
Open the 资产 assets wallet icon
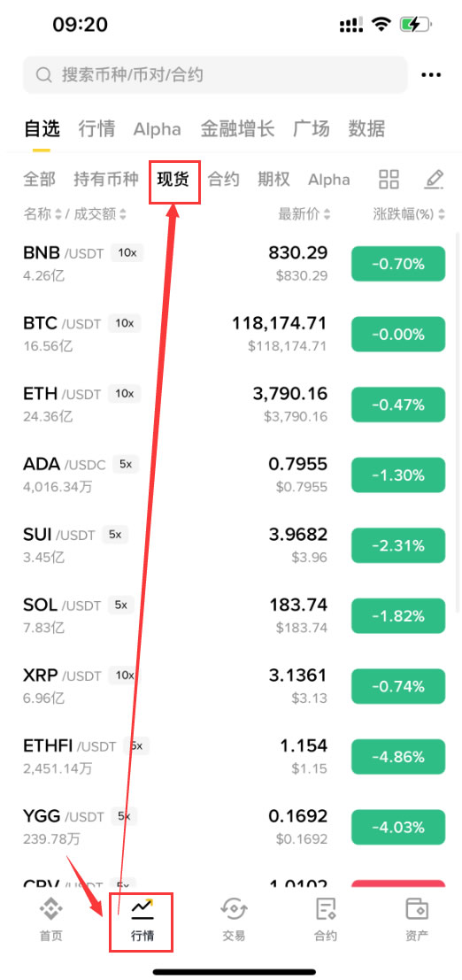tap(416, 909)
